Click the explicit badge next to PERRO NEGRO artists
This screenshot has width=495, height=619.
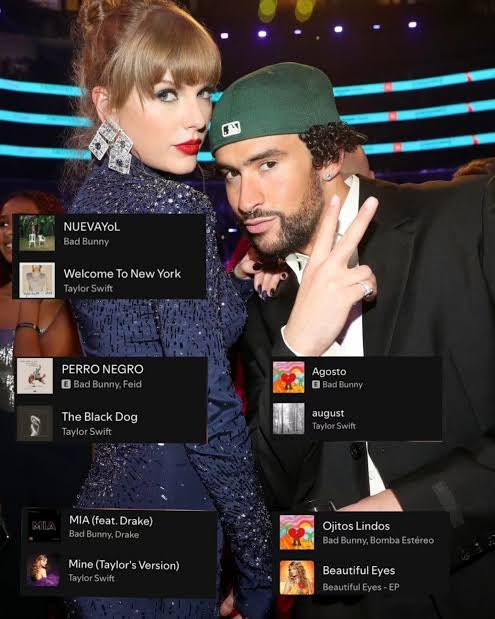(x=66, y=384)
